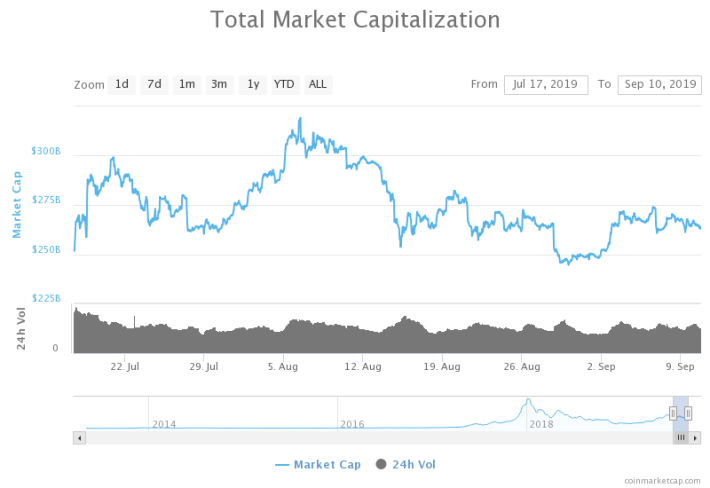Open the coinmarketcap.com credit link
The height and width of the screenshot is (488, 710).
click(x=662, y=481)
